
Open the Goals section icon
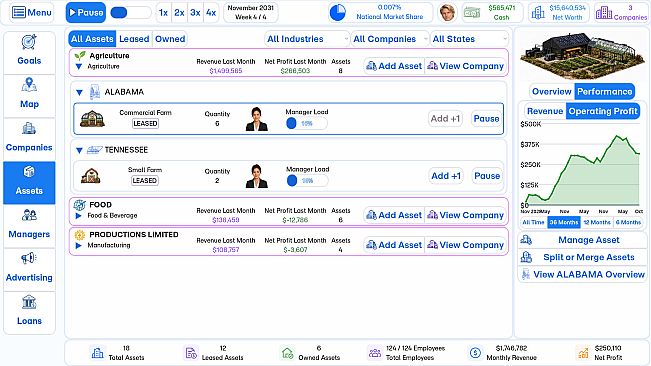pyautogui.click(x=29, y=42)
